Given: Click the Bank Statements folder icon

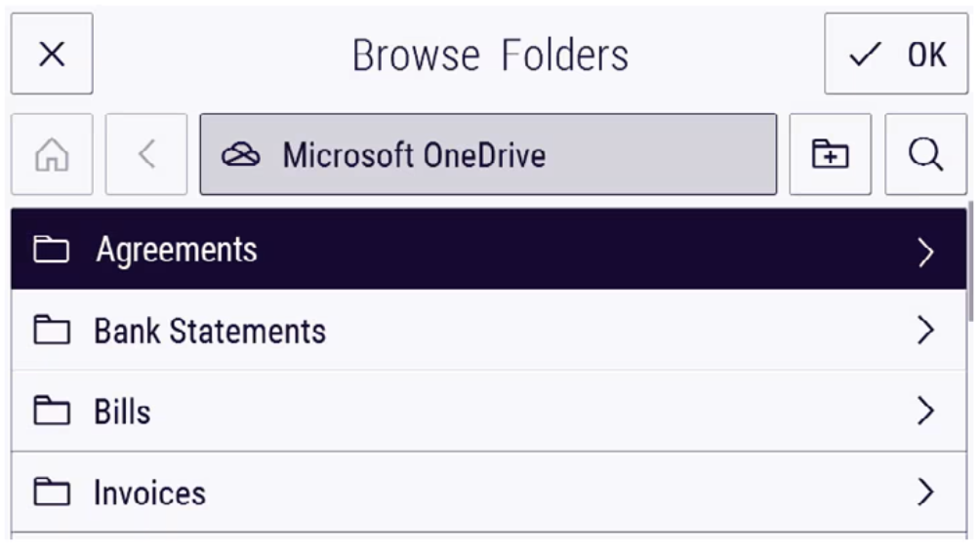Looking at the screenshot, I should (52, 330).
